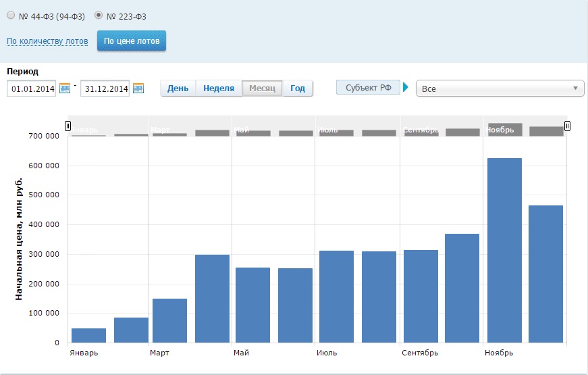Click the Период heading
Screen dimensions: 588x375
pyautogui.click(x=22, y=72)
